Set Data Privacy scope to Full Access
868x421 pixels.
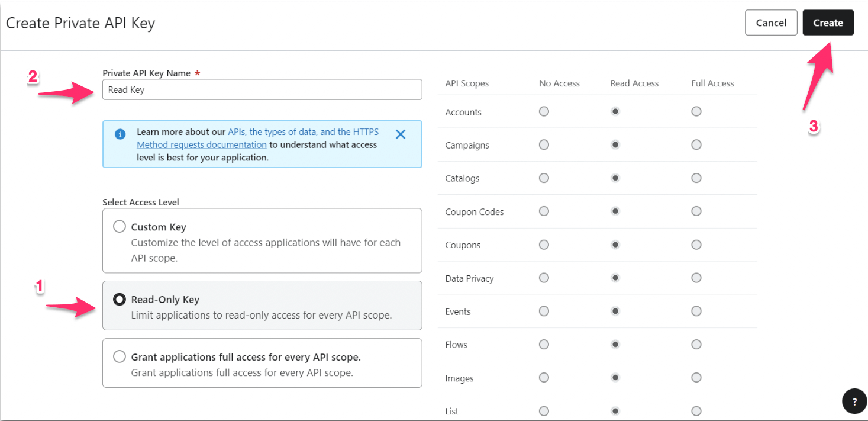(696, 278)
